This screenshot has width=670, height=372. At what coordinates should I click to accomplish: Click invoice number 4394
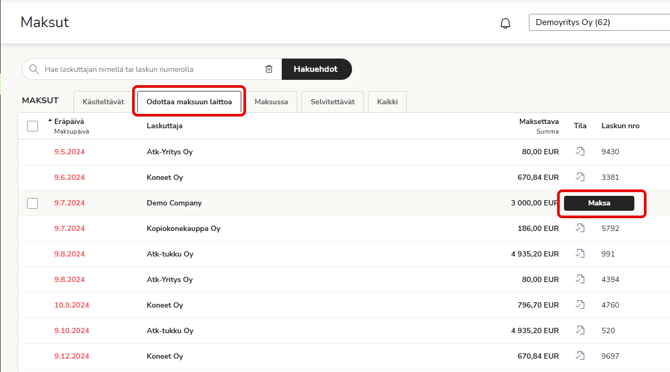[610, 279]
